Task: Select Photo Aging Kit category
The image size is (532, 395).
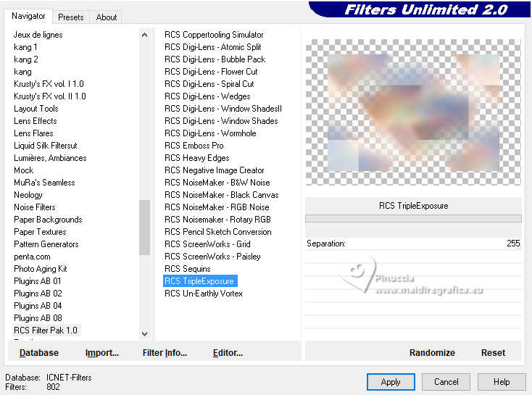Action: click(x=41, y=269)
